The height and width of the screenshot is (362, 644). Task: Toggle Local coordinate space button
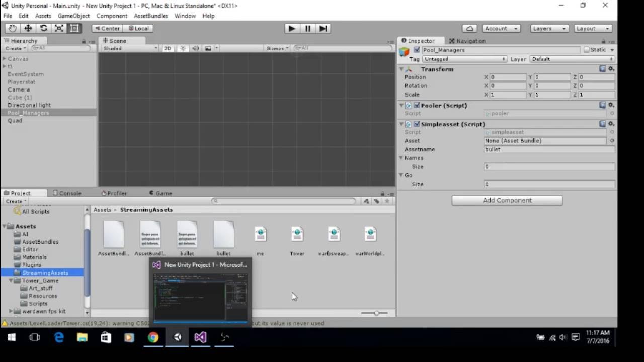(x=138, y=29)
